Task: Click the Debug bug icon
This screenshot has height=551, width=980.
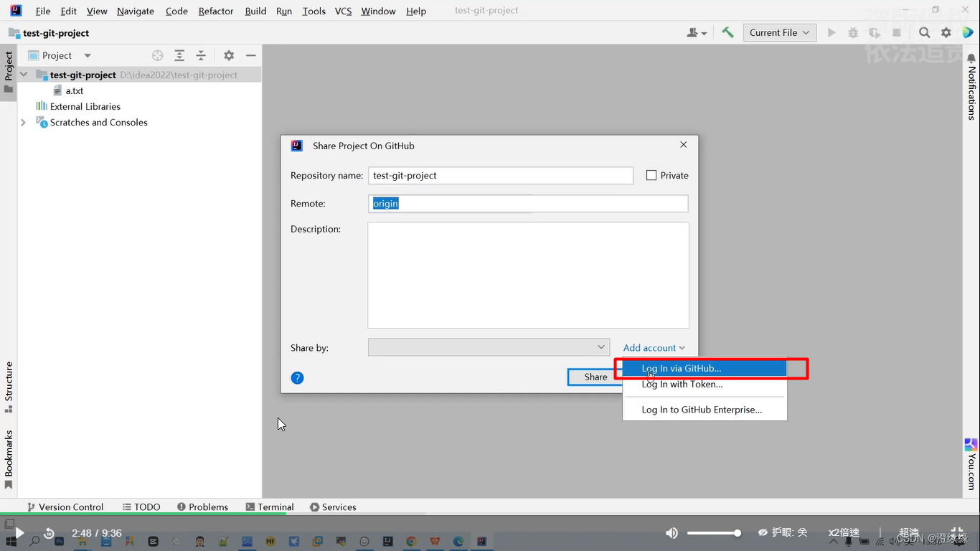Action: pos(853,32)
